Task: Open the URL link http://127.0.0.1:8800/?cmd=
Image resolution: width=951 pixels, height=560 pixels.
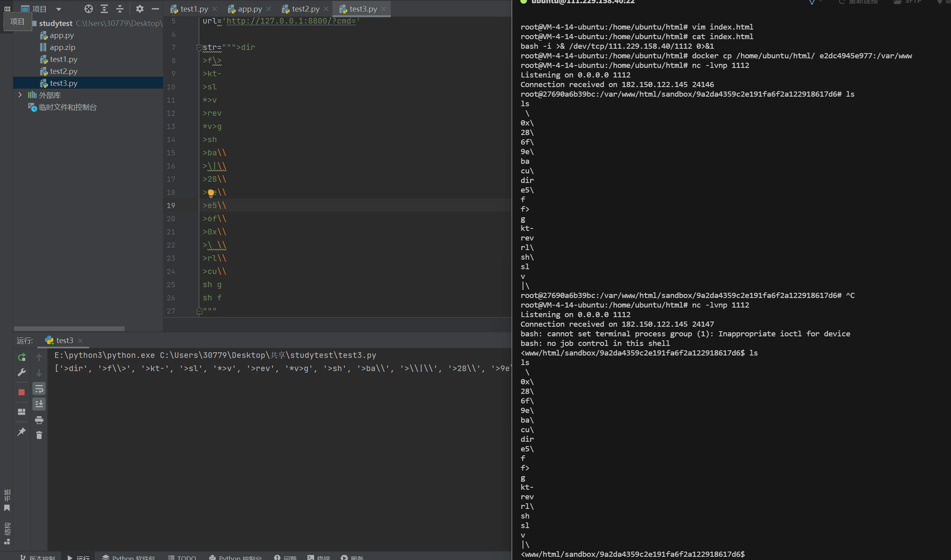Action: coord(291,21)
